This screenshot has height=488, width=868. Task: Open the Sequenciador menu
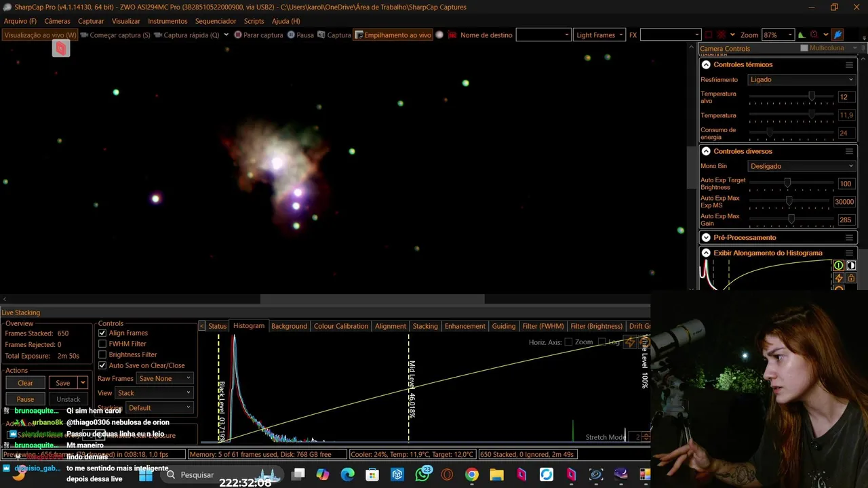(x=216, y=21)
